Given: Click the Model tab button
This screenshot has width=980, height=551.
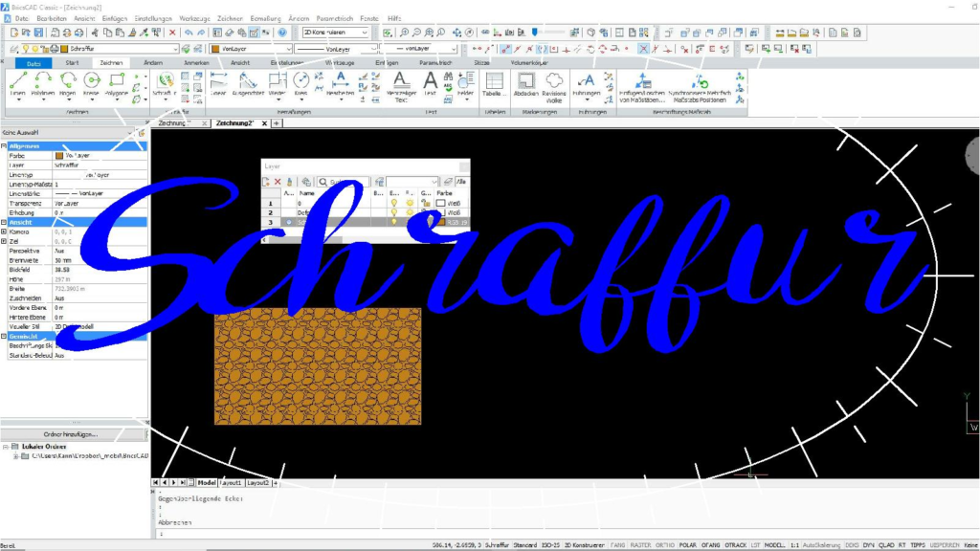Looking at the screenshot, I should pyautogui.click(x=207, y=483).
